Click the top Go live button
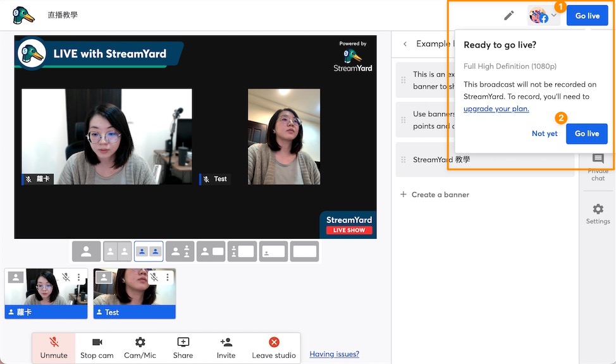Screen dimensions: 616x364 click(588, 16)
